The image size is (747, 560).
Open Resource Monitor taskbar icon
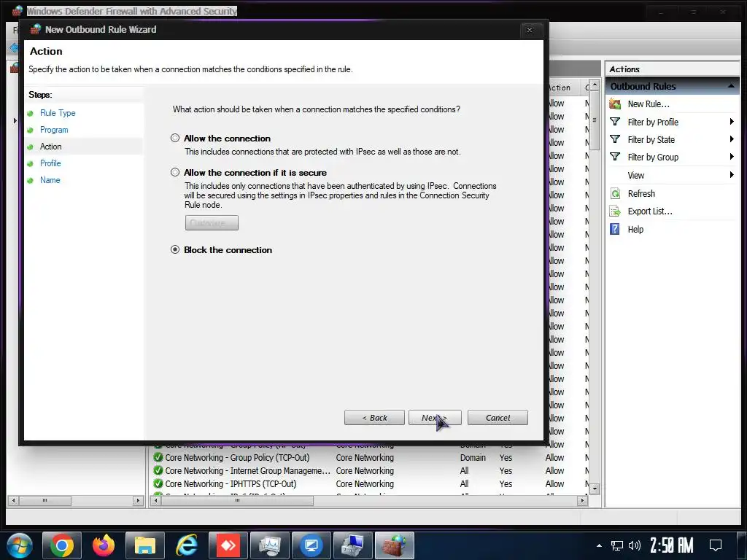pos(270,545)
